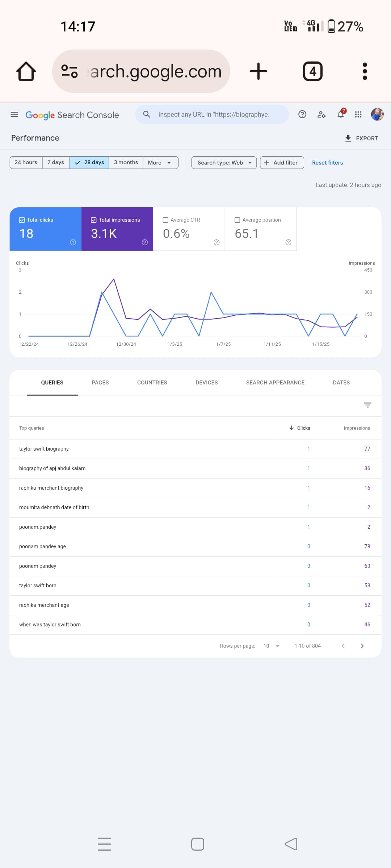391x868 pixels.
Task: Click the Add filter button
Action: click(x=282, y=162)
